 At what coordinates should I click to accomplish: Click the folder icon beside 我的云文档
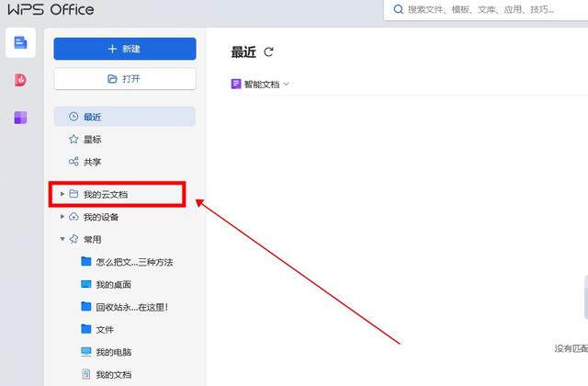pos(73,194)
